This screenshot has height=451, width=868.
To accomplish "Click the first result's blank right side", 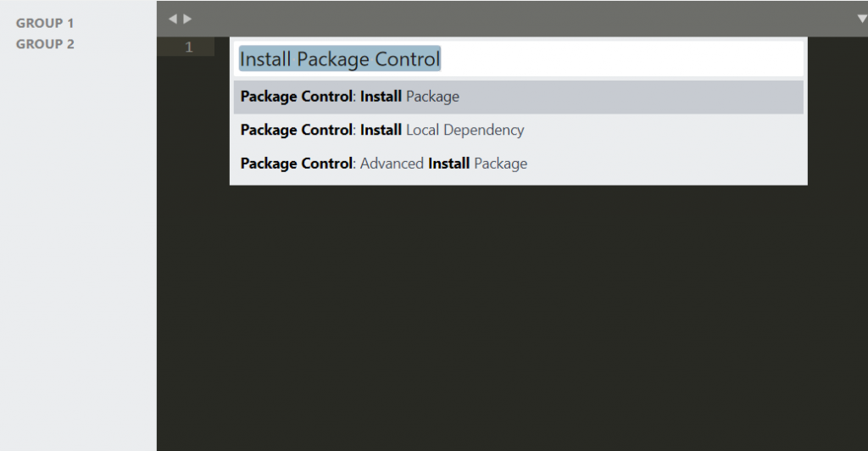I will coord(661,97).
